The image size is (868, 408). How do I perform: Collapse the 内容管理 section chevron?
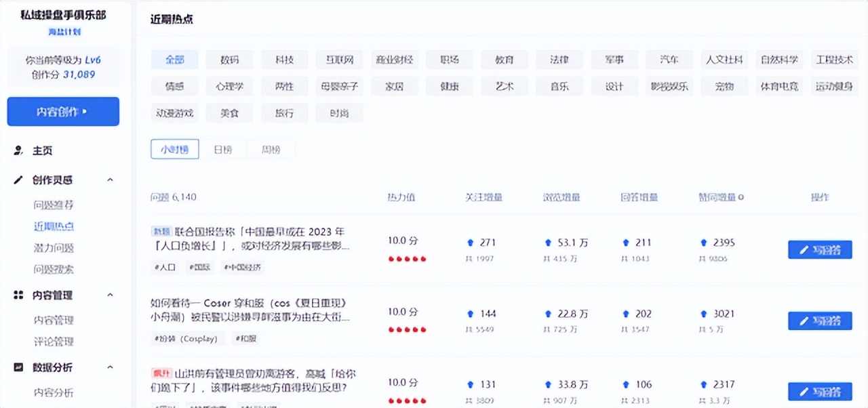tap(110, 295)
